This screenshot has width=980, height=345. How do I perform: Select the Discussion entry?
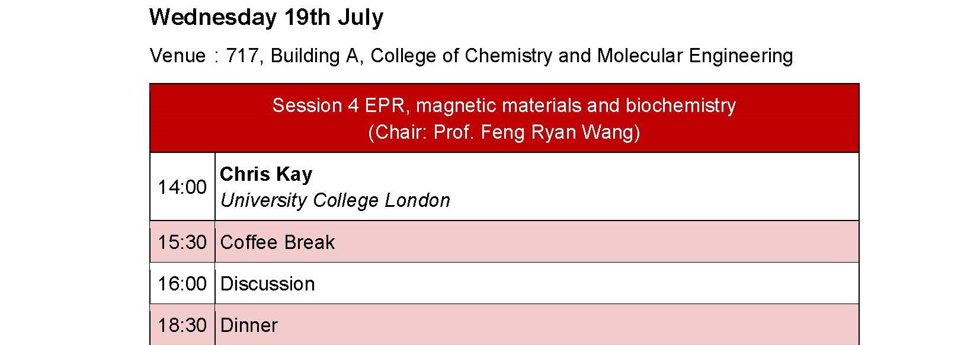point(267,283)
